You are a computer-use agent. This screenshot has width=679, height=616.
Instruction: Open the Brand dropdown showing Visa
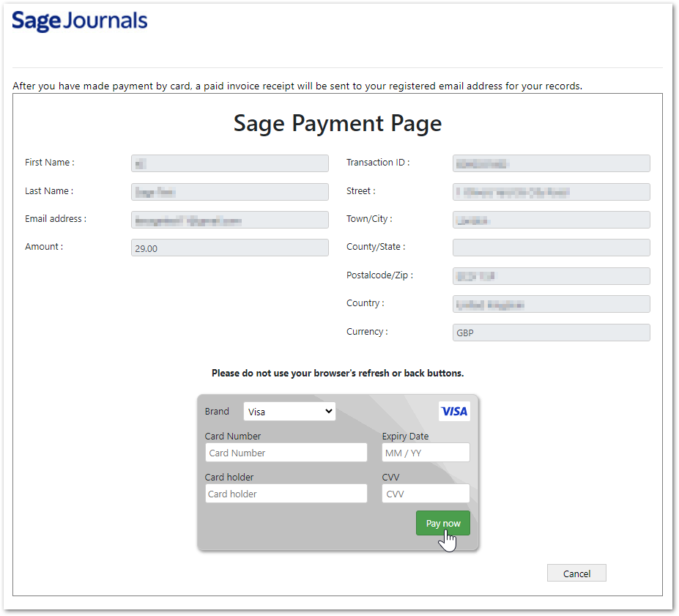(289, 411)
